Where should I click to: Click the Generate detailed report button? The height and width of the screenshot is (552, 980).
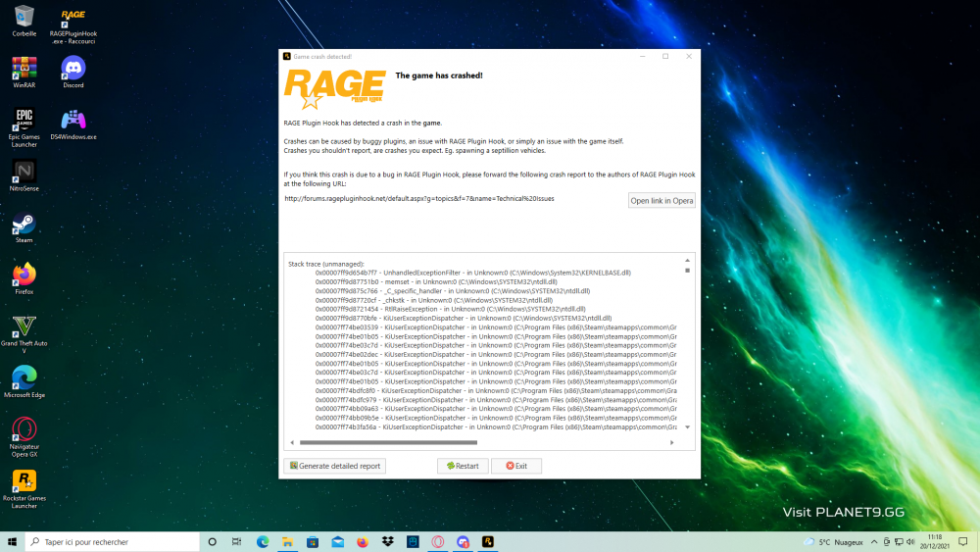click(x=334, y=466)
